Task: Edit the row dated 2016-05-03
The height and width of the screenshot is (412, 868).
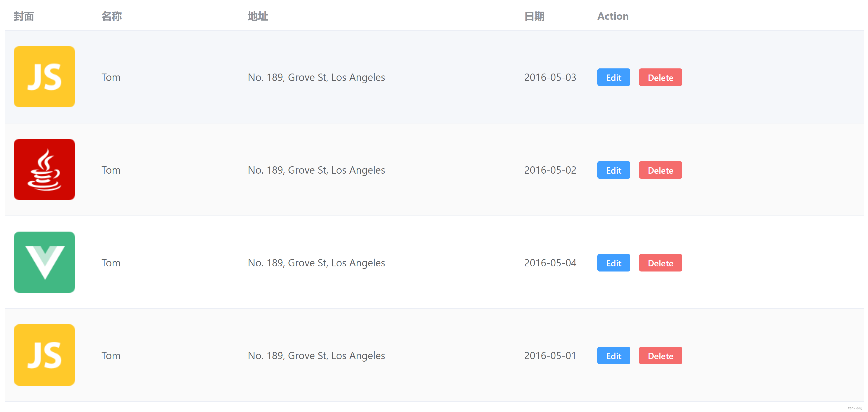Action: coord(613,77)
